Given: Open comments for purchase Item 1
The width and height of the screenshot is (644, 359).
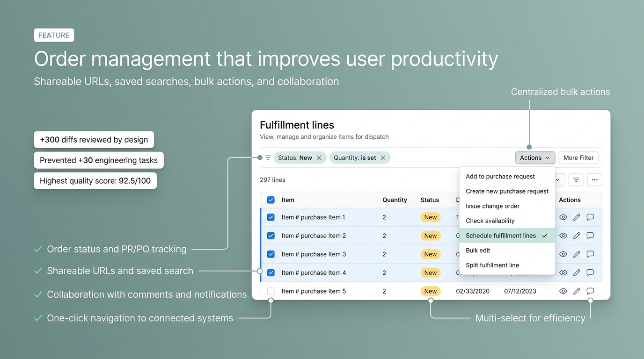Looking at the screenshot, I should (x=590, y=217).
